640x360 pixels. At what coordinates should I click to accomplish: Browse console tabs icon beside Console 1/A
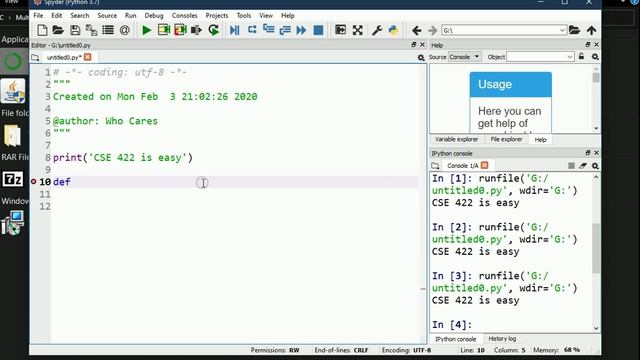[435, 166]
